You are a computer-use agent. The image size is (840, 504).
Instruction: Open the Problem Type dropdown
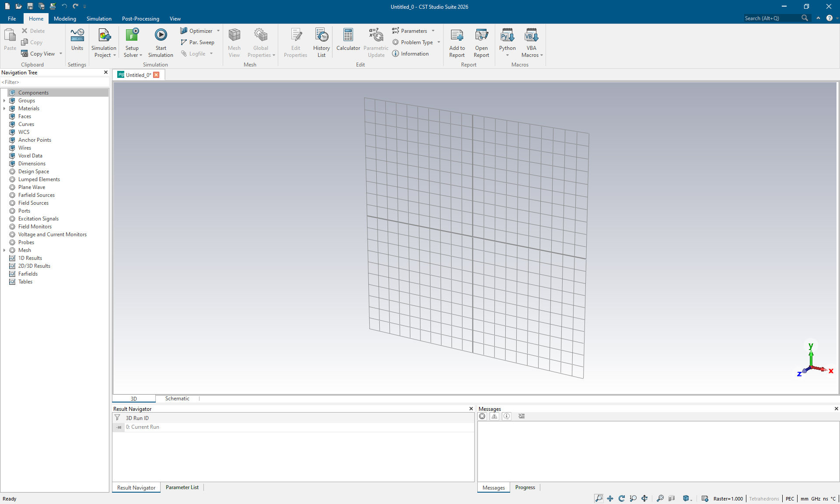[438, 42]
